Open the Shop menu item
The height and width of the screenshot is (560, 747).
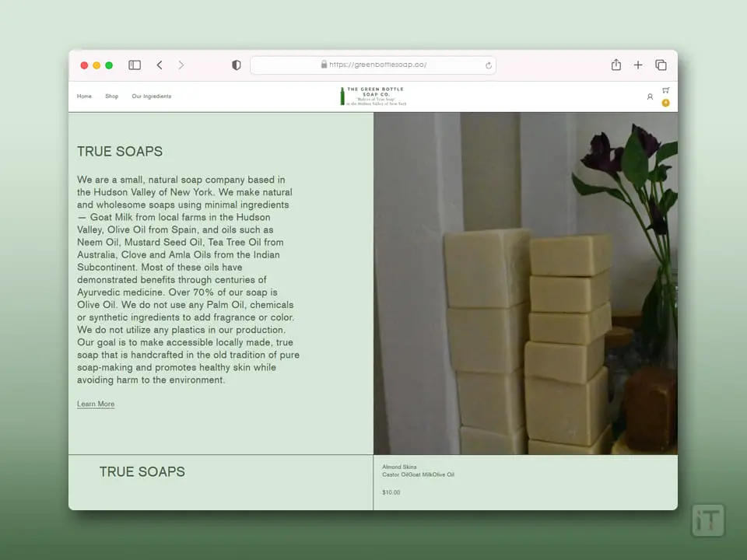coord(112,96)
